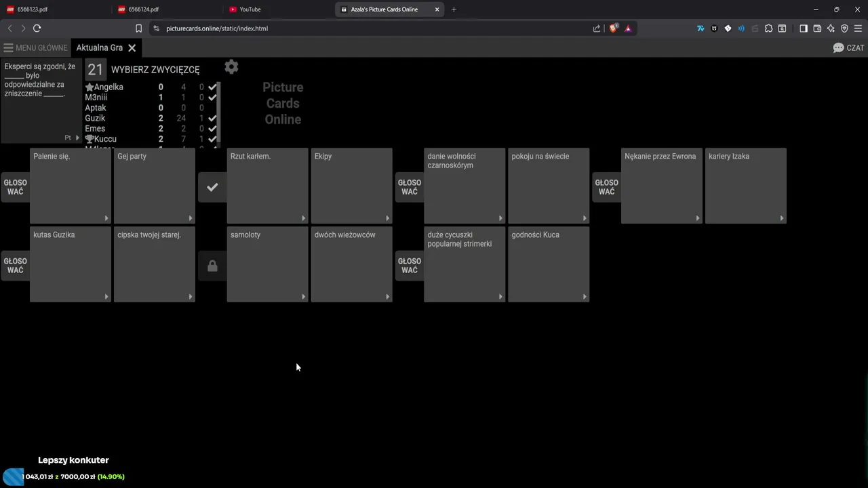This screenshot has height=488, width=868.
Task: Expand the arrow on 'pokoju na świecie' card
Action: click(x=585, y=218)
